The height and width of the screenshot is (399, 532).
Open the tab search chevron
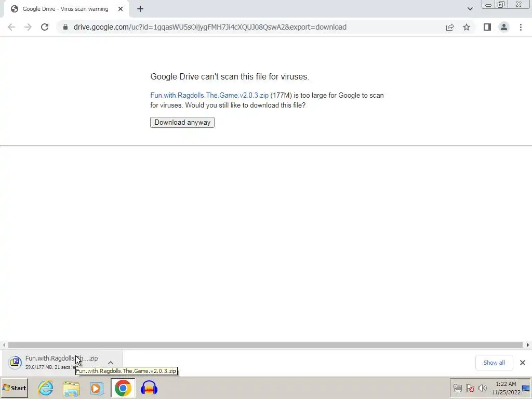[470, 9]
